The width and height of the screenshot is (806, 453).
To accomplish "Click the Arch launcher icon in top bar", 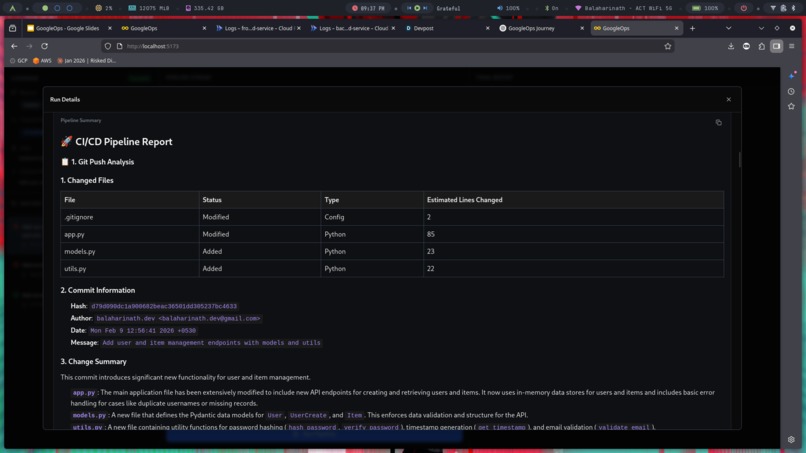I will (12, 8).
